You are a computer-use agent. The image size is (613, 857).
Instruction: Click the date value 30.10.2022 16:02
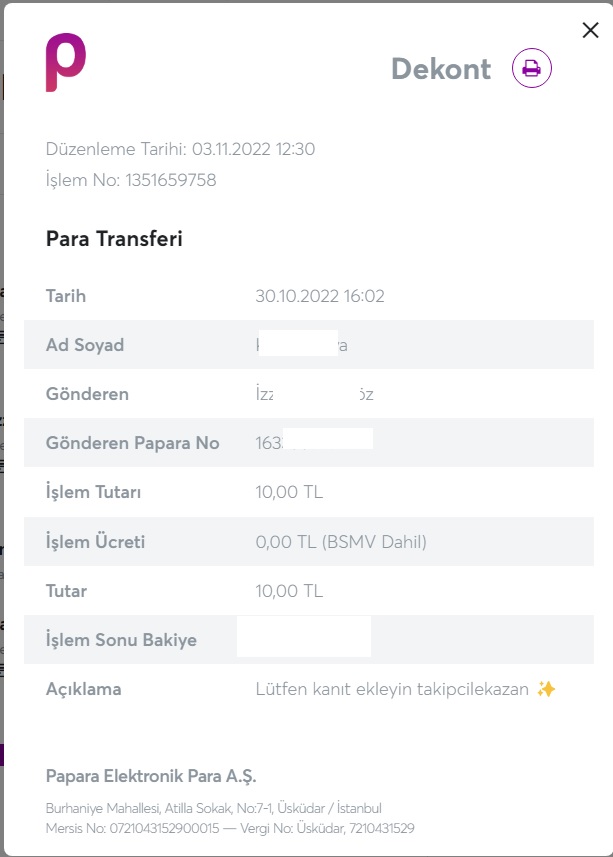pos(320,296)
